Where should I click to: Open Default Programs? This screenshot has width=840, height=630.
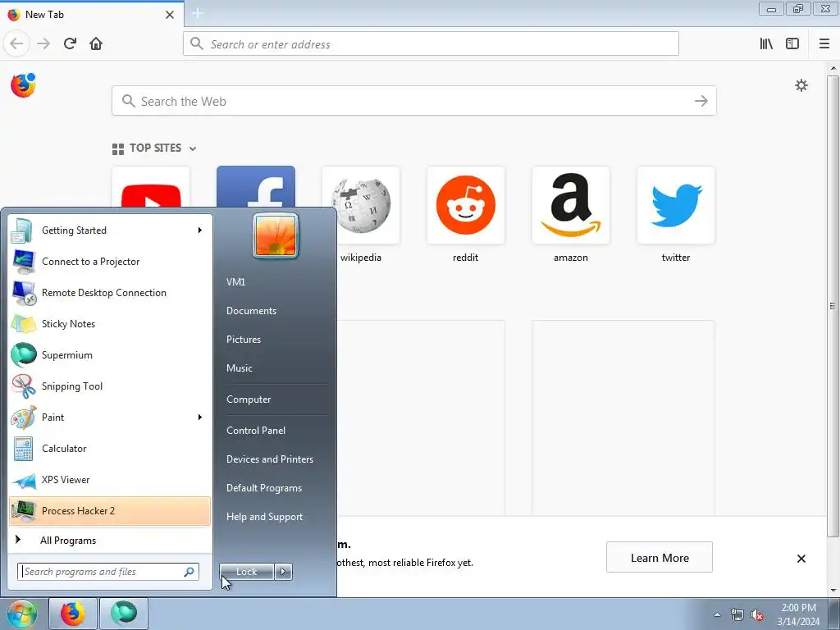click(264, 488)
